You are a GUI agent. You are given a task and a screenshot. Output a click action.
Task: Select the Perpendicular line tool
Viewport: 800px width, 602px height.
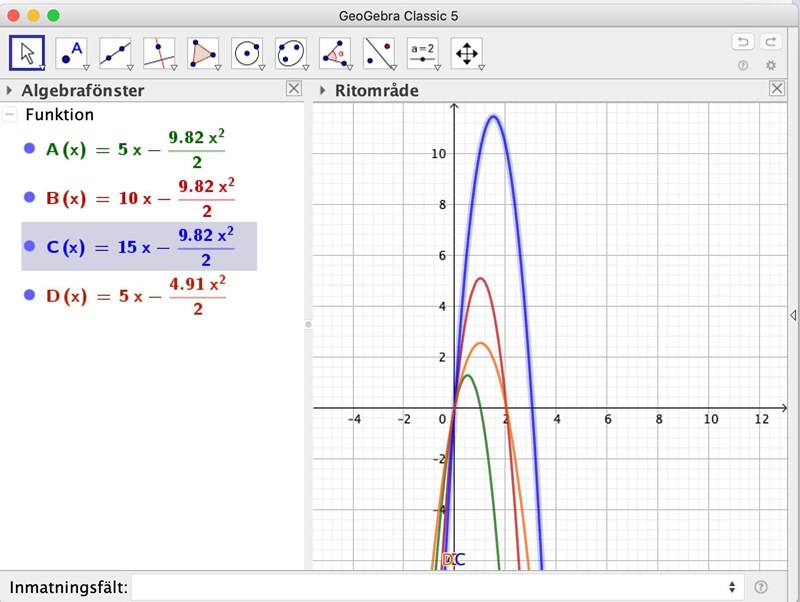coord(159,53)
